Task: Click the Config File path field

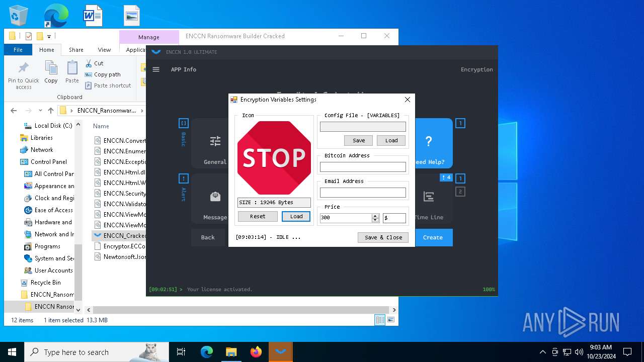Action: [363, 127]
